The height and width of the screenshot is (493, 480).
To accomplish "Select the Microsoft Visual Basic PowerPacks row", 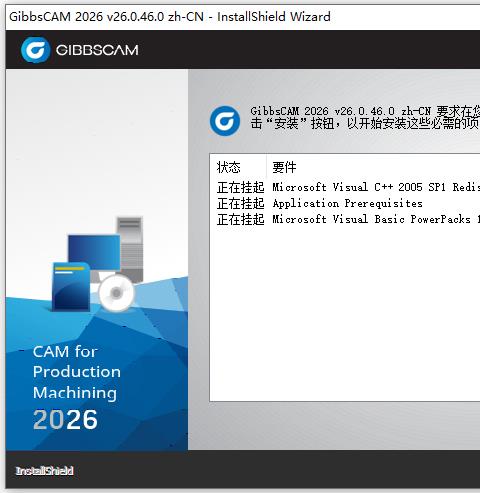I will pyautogui.click(x=345, y=219).
